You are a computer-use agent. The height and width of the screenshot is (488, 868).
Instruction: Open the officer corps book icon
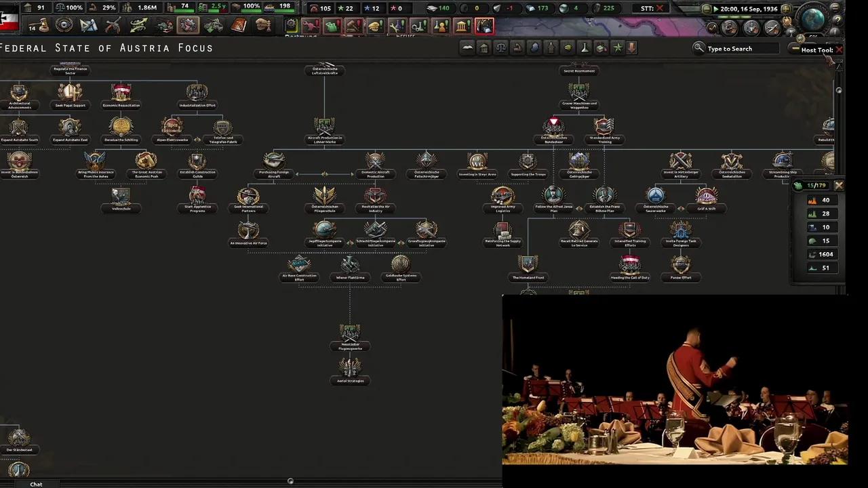(x=238, y=26)
